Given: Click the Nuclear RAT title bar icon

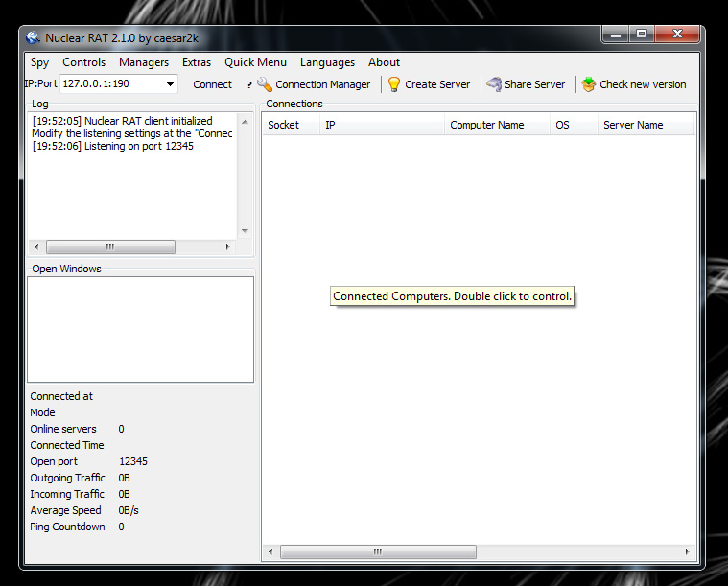Looking at the screenshot, I should point(34,38).
